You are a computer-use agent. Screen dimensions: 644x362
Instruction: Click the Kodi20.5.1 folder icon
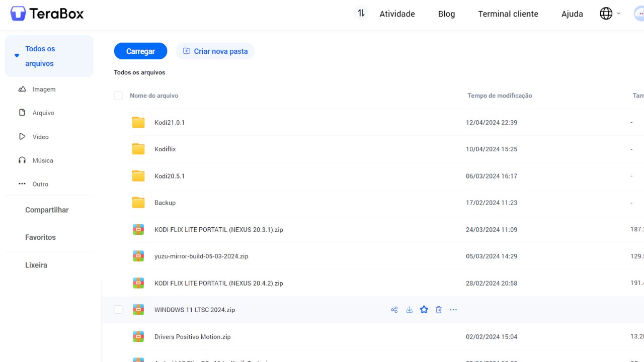(x=138, y=176)
